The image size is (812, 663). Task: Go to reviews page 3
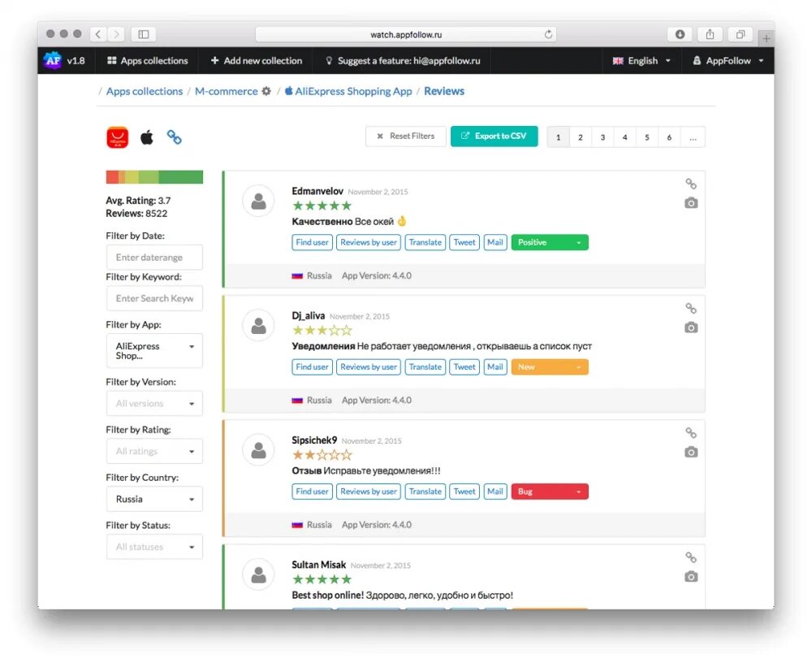(603, 137)
